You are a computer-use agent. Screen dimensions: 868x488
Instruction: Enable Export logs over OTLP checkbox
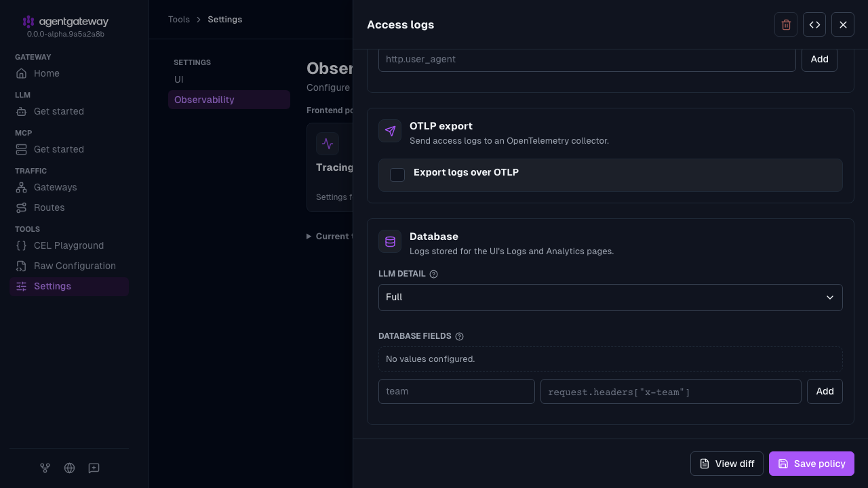point(397,175)
